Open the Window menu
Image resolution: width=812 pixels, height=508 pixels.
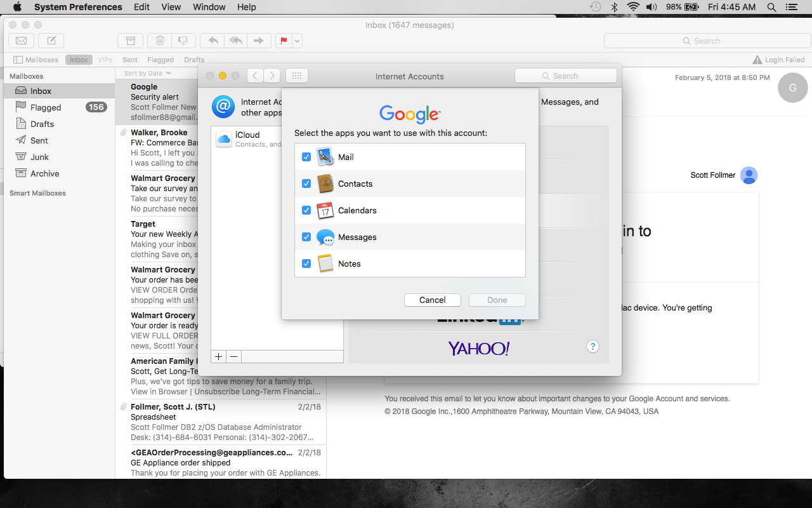[209, 7]
